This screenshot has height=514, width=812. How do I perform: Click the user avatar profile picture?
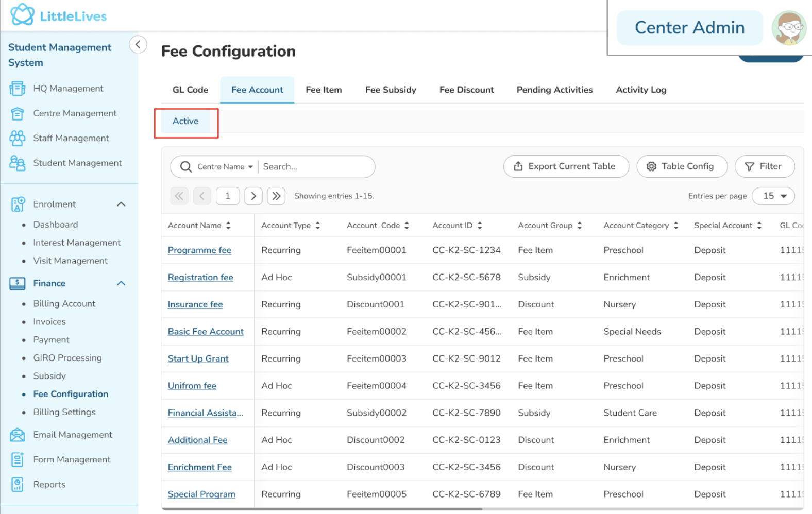(789, 28)
